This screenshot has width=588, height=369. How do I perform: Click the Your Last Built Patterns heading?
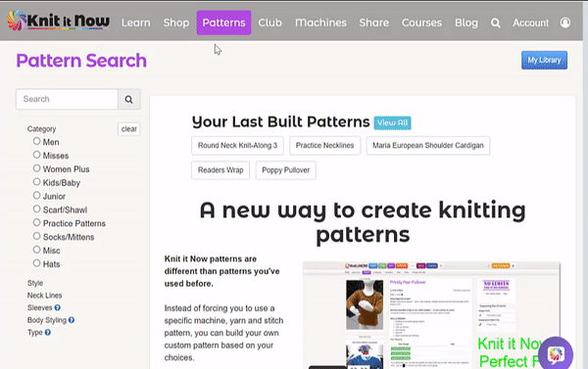[x=281, y=122]
